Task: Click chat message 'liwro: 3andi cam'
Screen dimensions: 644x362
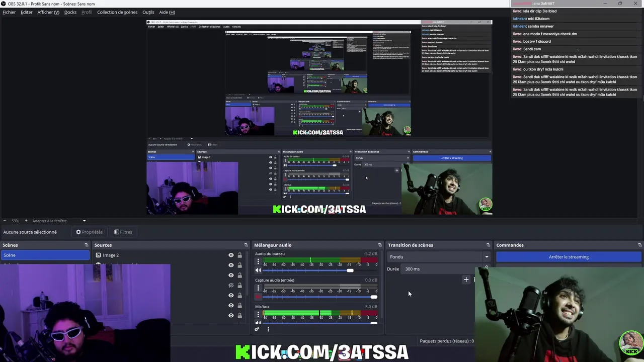Action: pyautogui.click(x=527, y=49)
